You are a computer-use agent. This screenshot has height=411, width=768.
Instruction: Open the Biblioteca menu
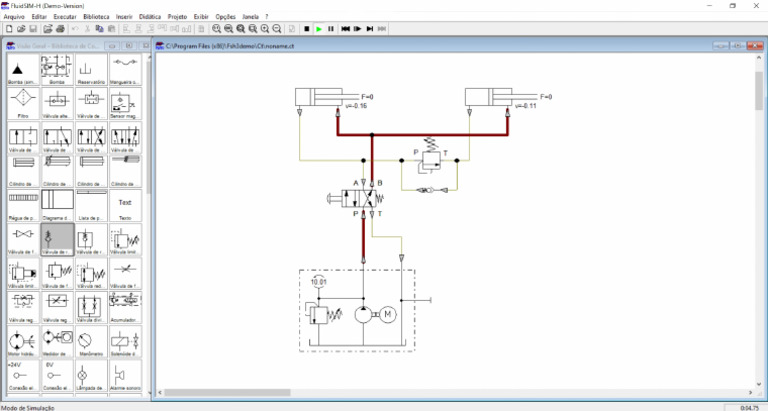click(x=97, y=17)
